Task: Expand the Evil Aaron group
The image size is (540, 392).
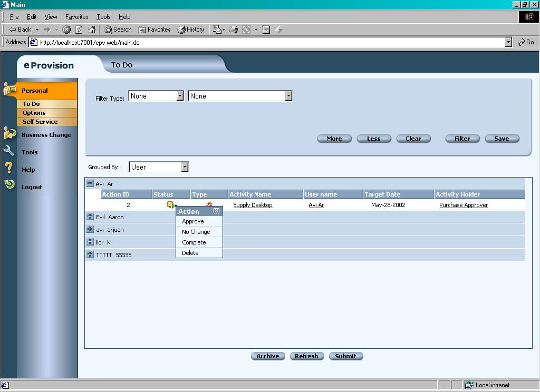Action: coord(90,217)
